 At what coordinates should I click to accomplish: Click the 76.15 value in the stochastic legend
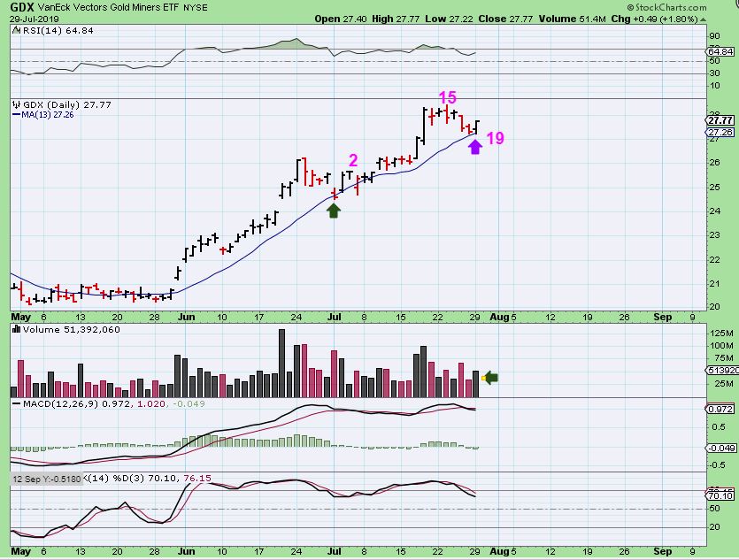pyautogui.click(x=197, y=478)
